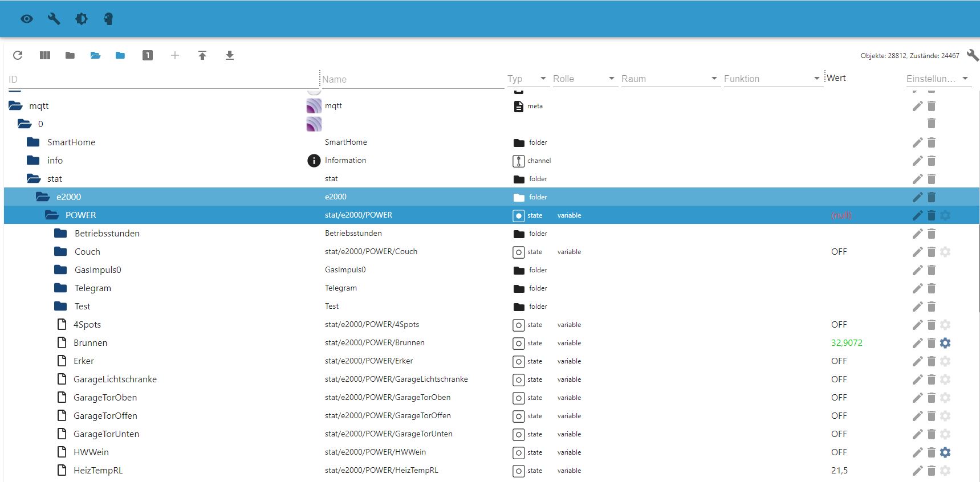Collapse all folders using the closed-folder icon

click(x=70, y=55)
